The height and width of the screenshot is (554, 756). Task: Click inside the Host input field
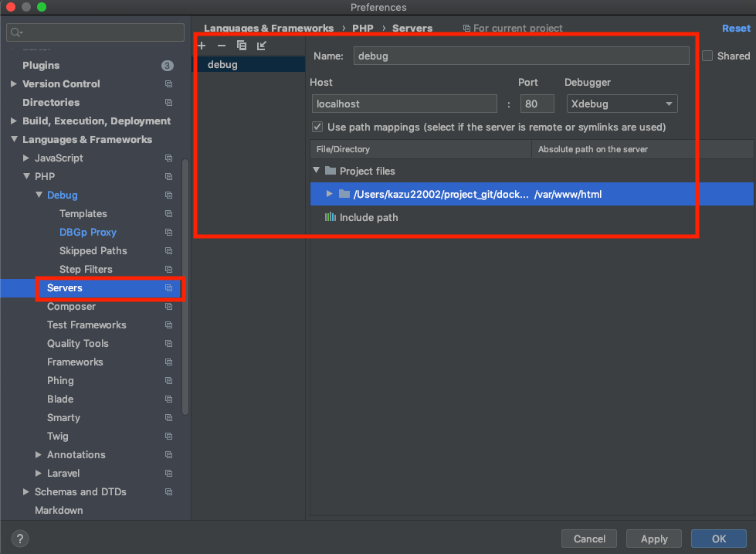(404, 103)
